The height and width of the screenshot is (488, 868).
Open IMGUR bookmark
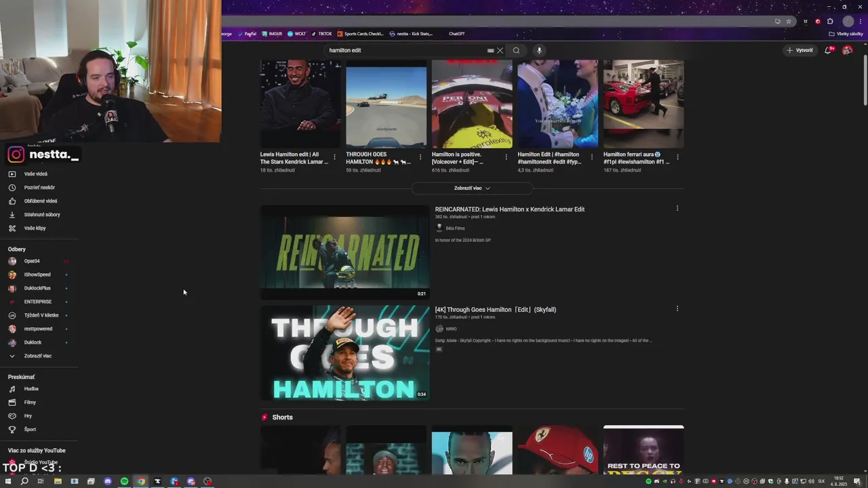272,34
